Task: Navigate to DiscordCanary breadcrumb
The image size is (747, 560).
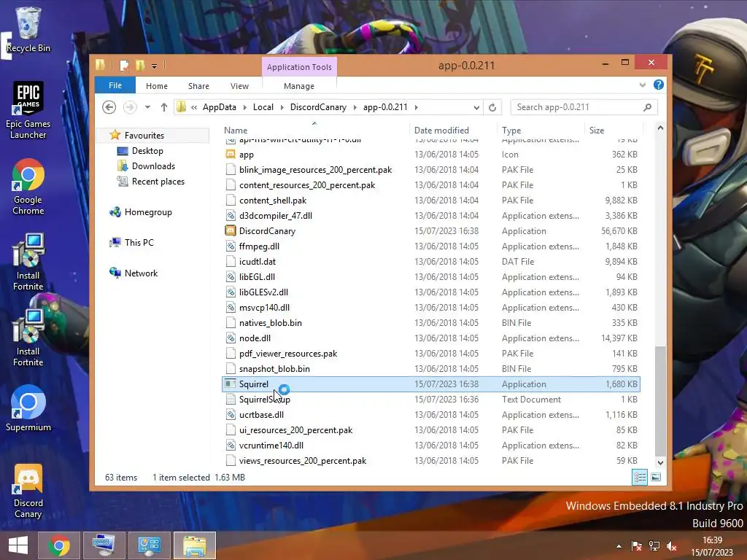Action: (x=318, y=107)
